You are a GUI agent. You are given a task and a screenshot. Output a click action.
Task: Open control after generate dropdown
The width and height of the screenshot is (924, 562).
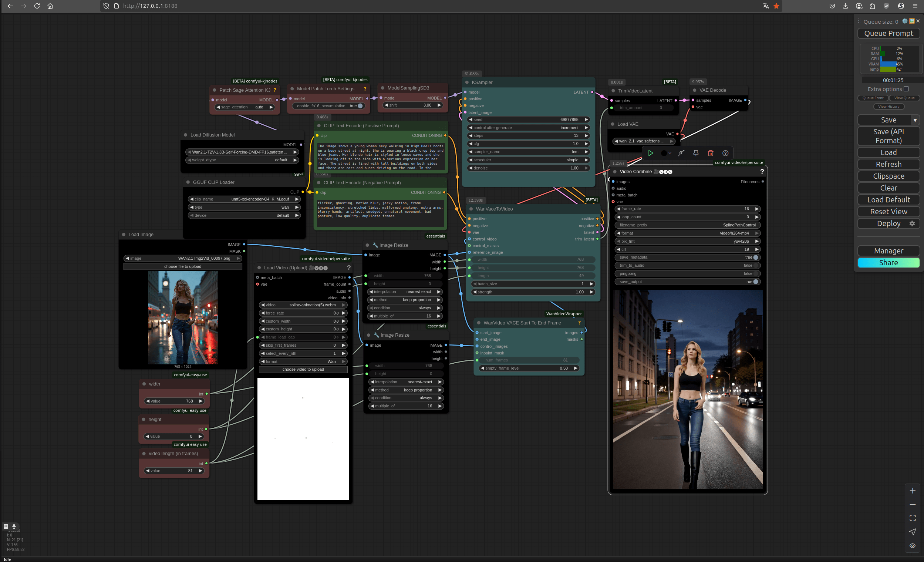point(528,128)
